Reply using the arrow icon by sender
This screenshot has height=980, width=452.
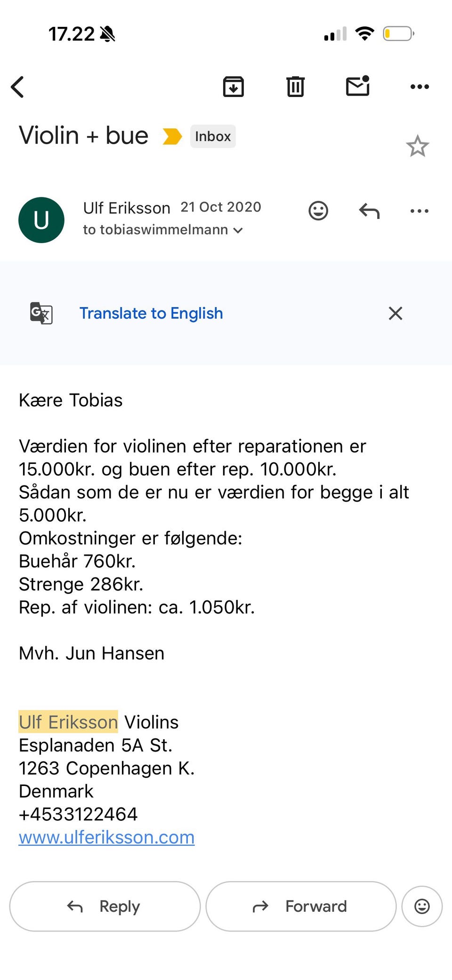click(x=369, y=211)
